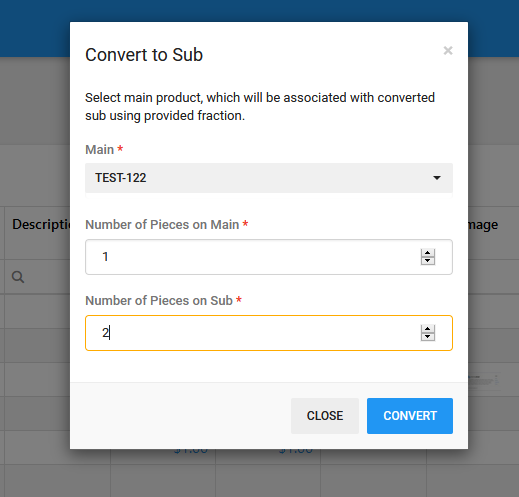
Task: Click the Number of Pieces on Main label
Action: click(x=162, y=224)
